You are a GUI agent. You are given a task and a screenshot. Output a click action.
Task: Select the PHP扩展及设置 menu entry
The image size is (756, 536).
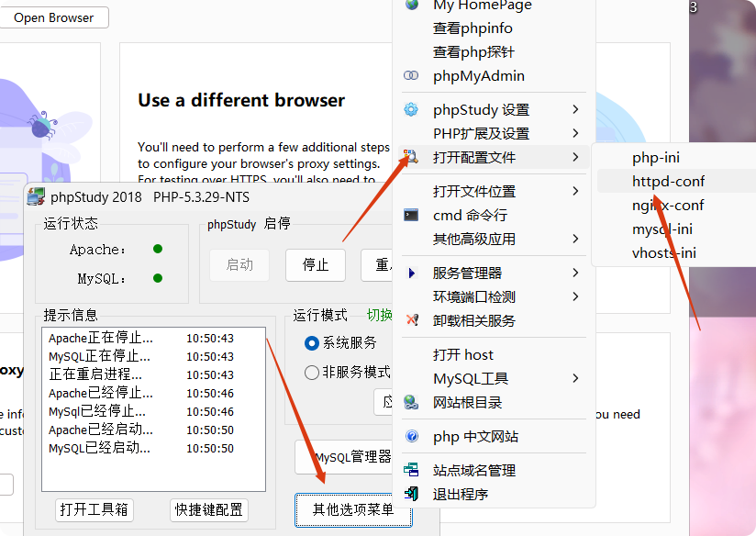(x=481, y=133)
